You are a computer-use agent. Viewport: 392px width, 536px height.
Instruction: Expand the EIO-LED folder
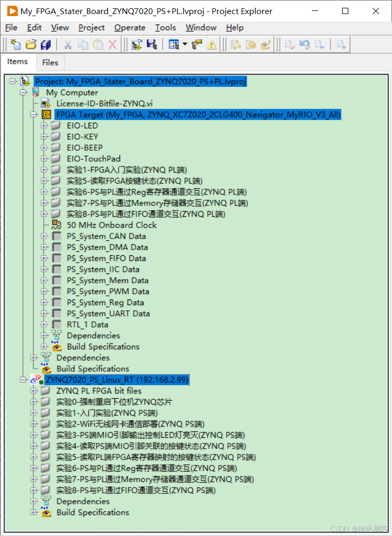click(x=44, y=125)
